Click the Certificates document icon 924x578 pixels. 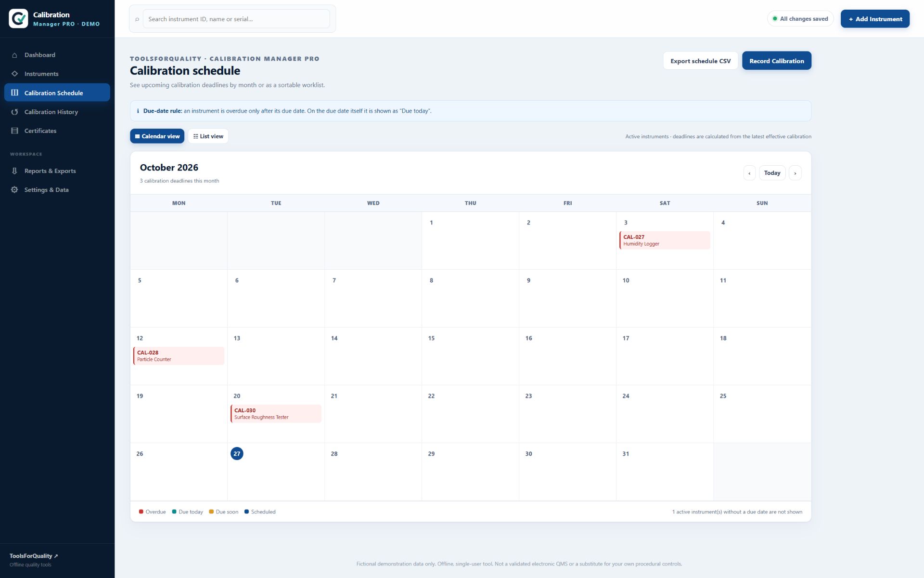coord(14,131)
